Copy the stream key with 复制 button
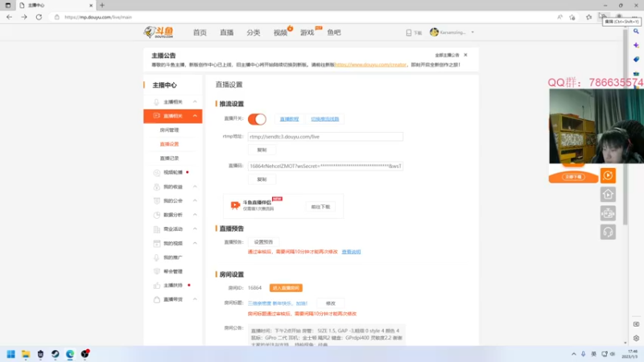This screenshot has width=644, height=362. tap(262, 179)
